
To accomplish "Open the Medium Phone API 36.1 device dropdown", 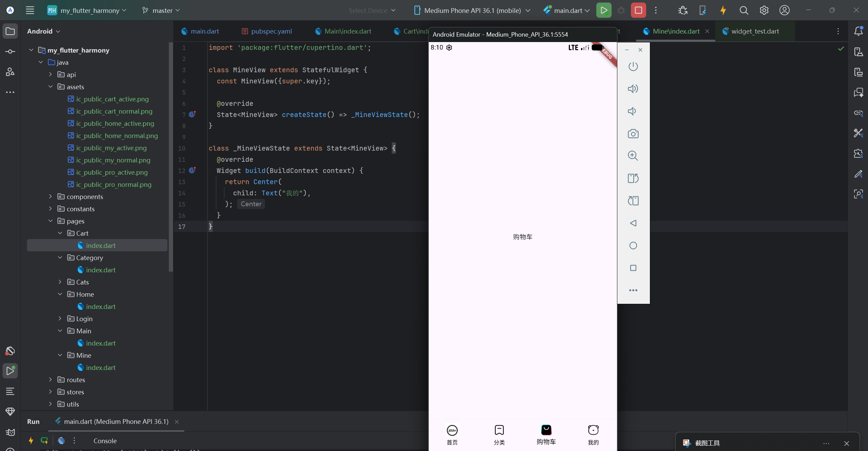I will point(472,11).
